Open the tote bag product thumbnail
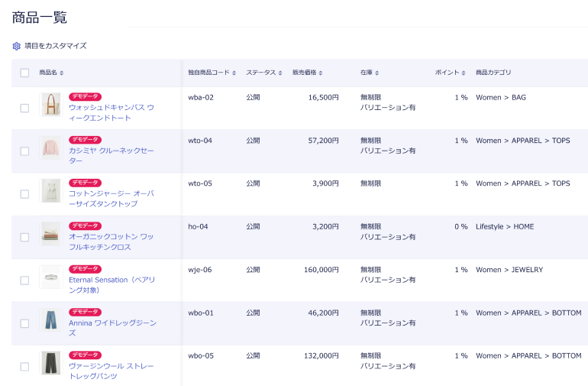Image resolution: width=588 pixels, height=386 pixels. 51,105
